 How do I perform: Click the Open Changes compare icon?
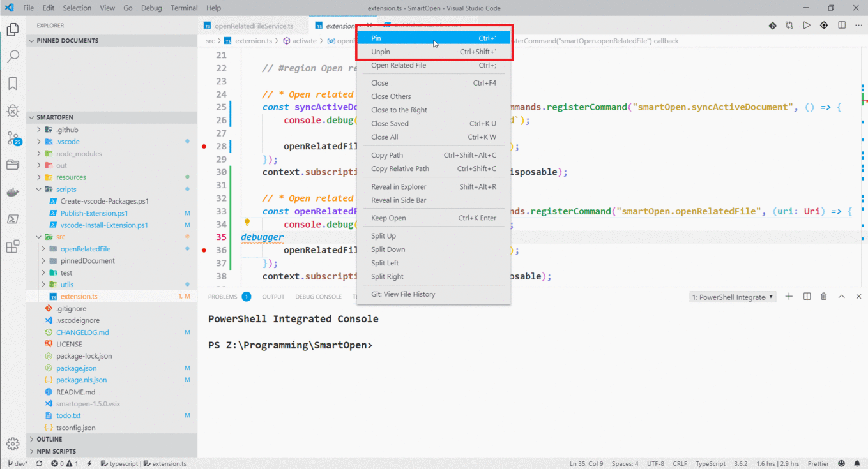[x=789, y=26]
